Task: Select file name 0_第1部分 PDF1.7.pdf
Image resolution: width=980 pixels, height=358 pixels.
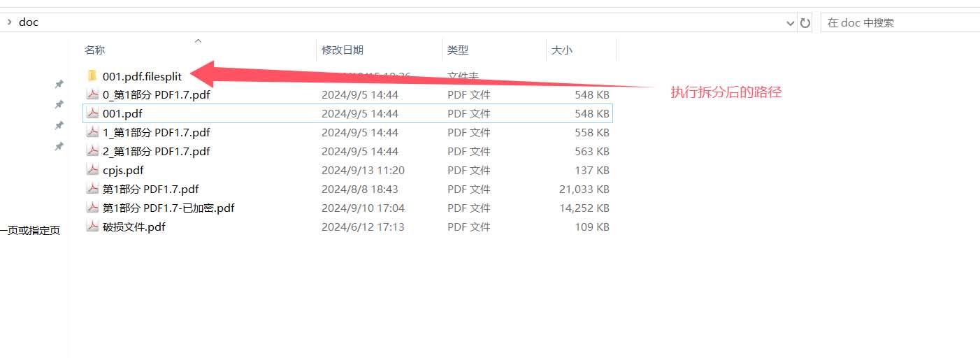Action: pyautogui.click(x=157, y=94)
